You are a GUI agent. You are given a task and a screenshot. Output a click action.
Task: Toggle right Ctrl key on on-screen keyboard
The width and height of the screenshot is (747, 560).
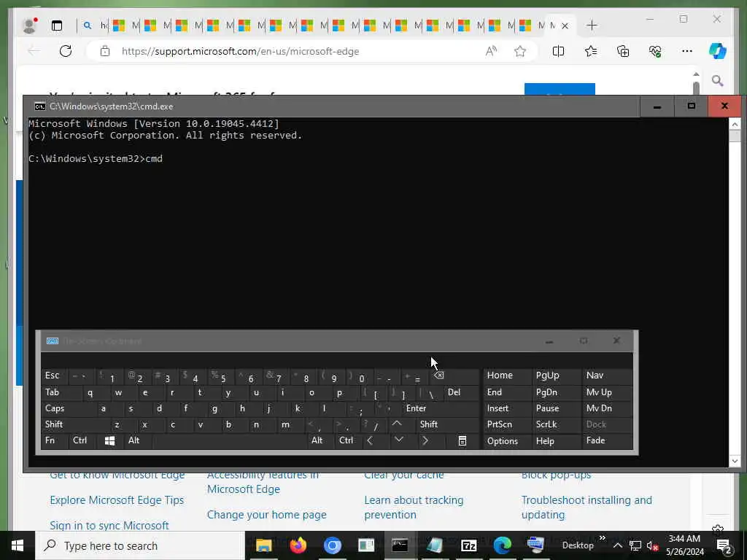pos(347,440)
